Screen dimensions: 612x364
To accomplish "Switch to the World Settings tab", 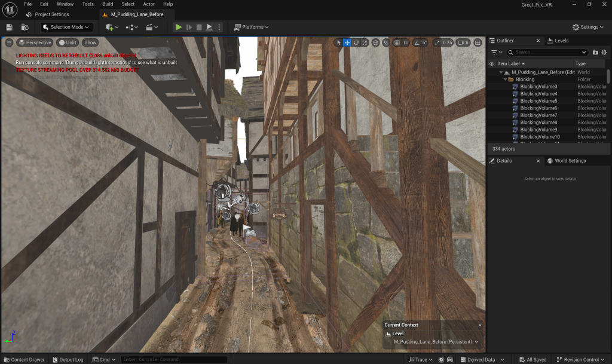I will click(x=567, y=161).
